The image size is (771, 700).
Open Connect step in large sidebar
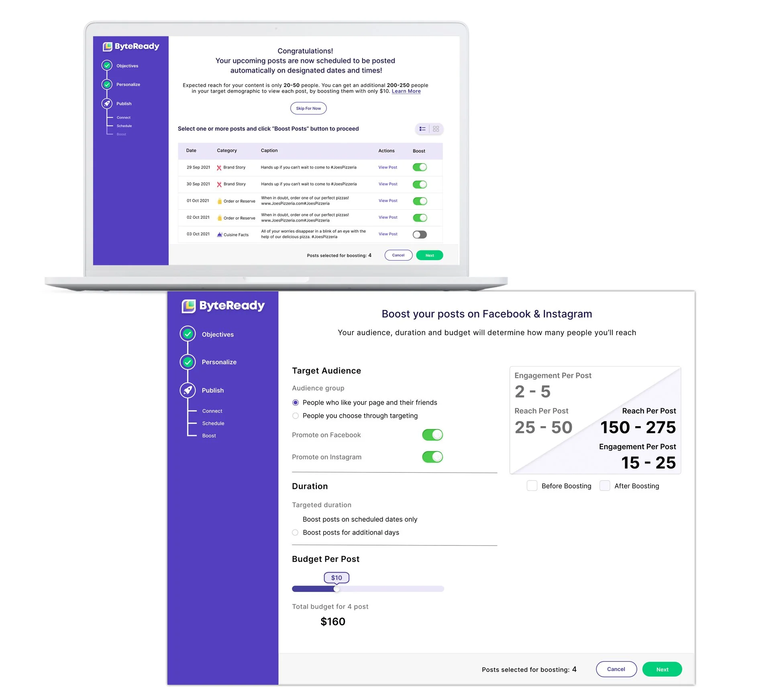pos(212,411)
